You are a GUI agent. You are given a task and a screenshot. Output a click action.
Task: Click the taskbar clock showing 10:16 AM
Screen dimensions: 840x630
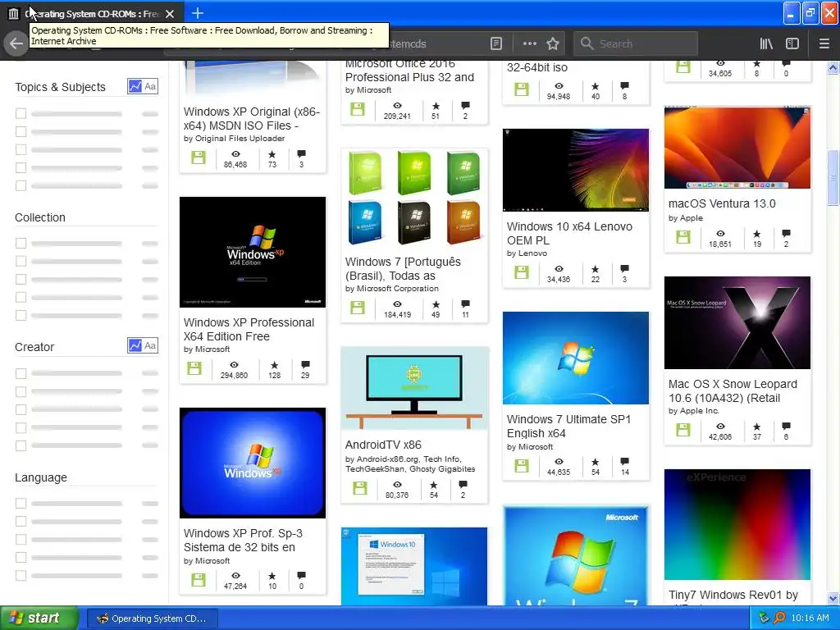pyautogui.click(x=810, y=618)
